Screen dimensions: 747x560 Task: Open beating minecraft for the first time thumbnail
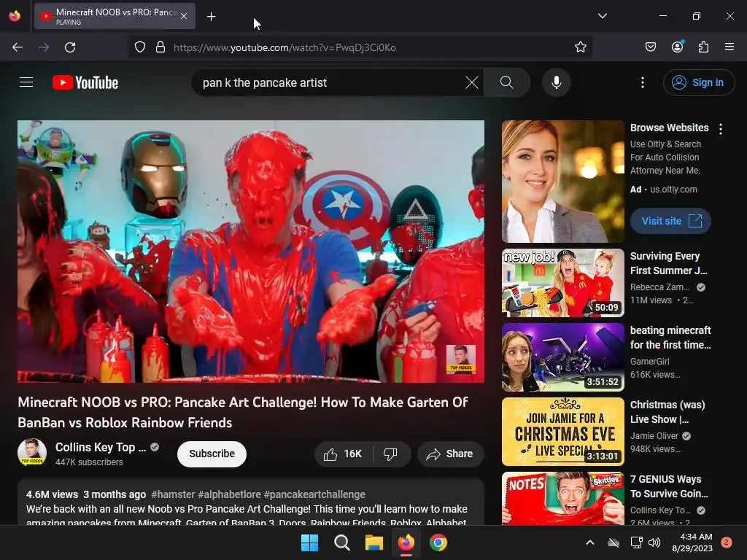pyautogui.click(x=562, y=357)
